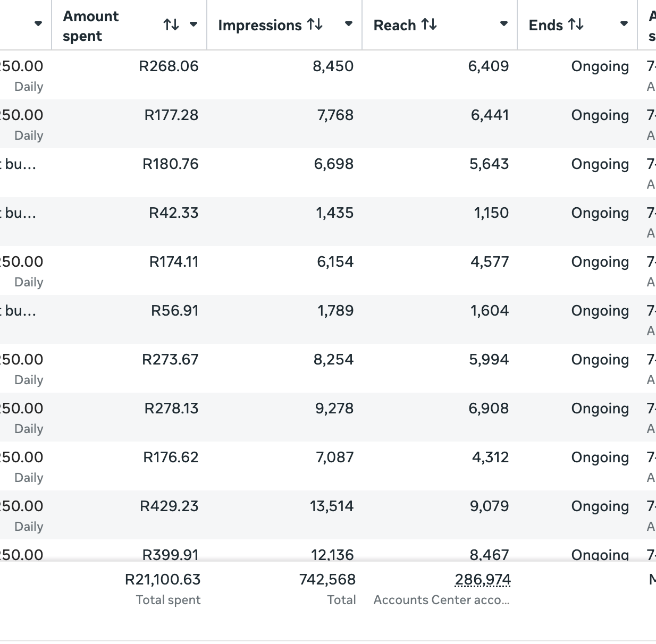Click the Amount spent header text

90,24
